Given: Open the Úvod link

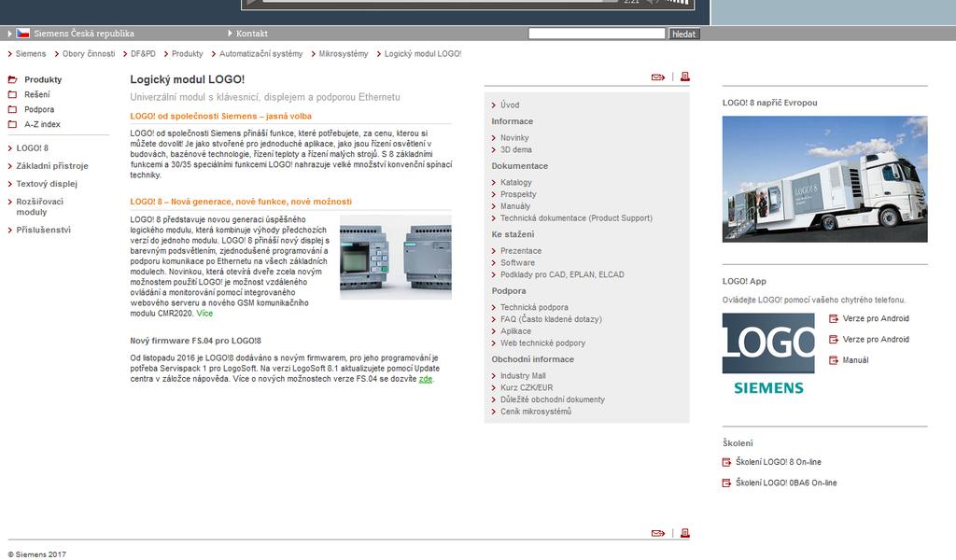Looking at the screenshot, I should pyautogui.click(x=510, y=105).
